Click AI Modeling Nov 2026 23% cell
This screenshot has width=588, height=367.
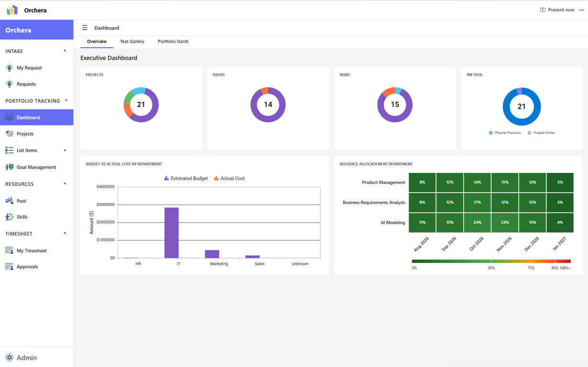coord(505,222)
